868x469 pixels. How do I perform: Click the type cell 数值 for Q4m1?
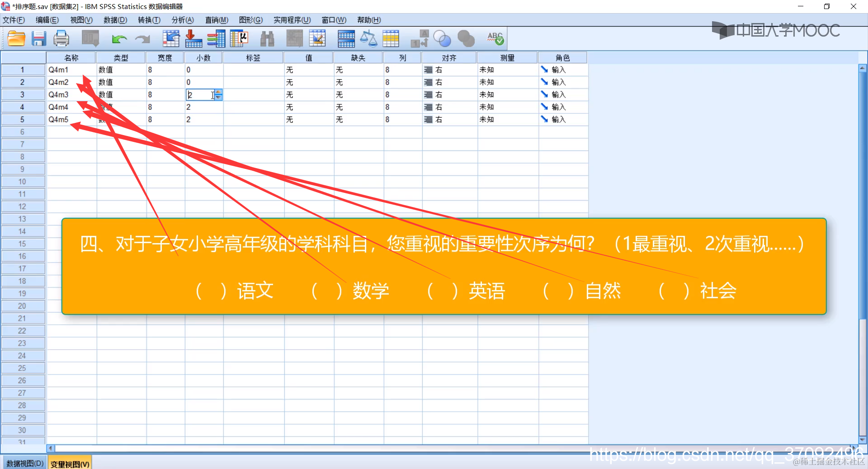[121, 70]
